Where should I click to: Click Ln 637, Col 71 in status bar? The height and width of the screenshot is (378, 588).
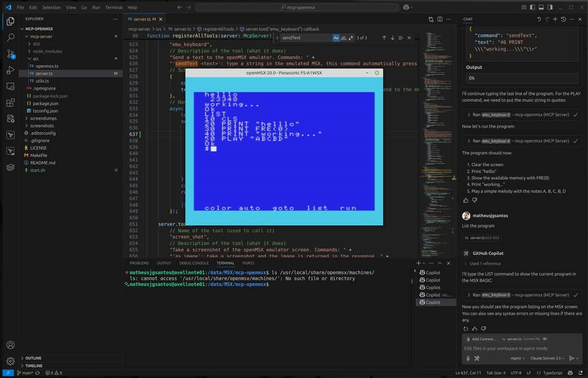point(468,373)
